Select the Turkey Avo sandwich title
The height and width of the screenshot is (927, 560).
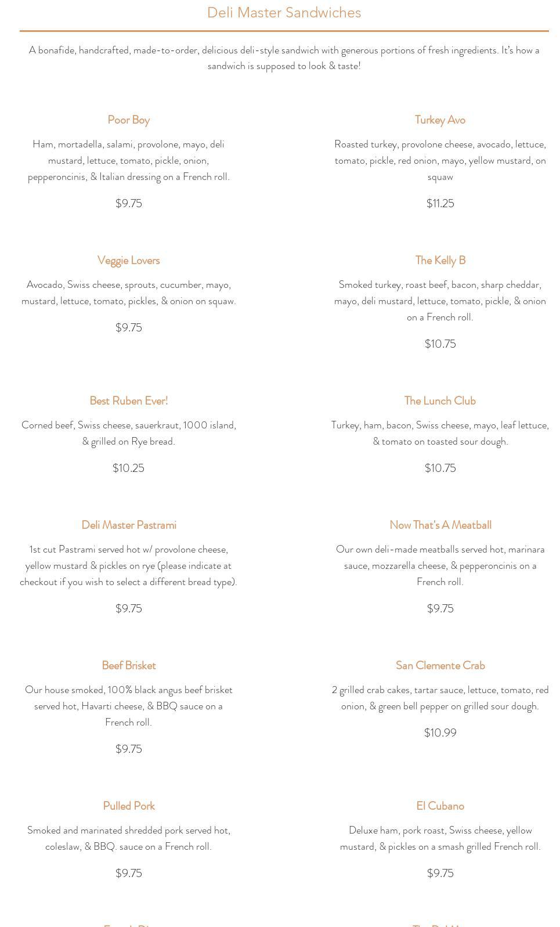tap(440, 120)
